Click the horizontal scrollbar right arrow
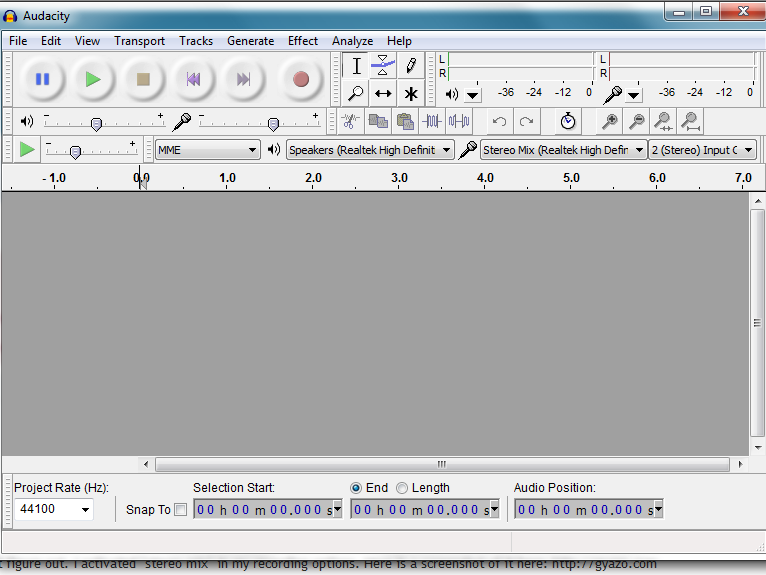Image resolution: width=766 pixels, height=575 pixels. (x=740, y=464)
